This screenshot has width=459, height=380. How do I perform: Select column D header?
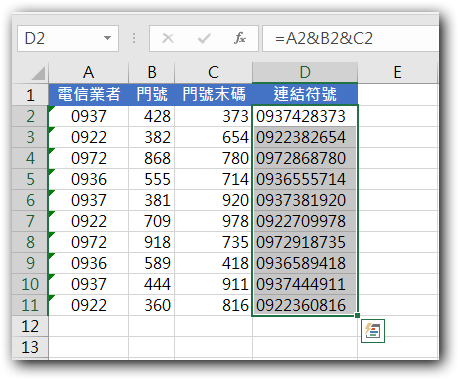click(x=305, y=72)
